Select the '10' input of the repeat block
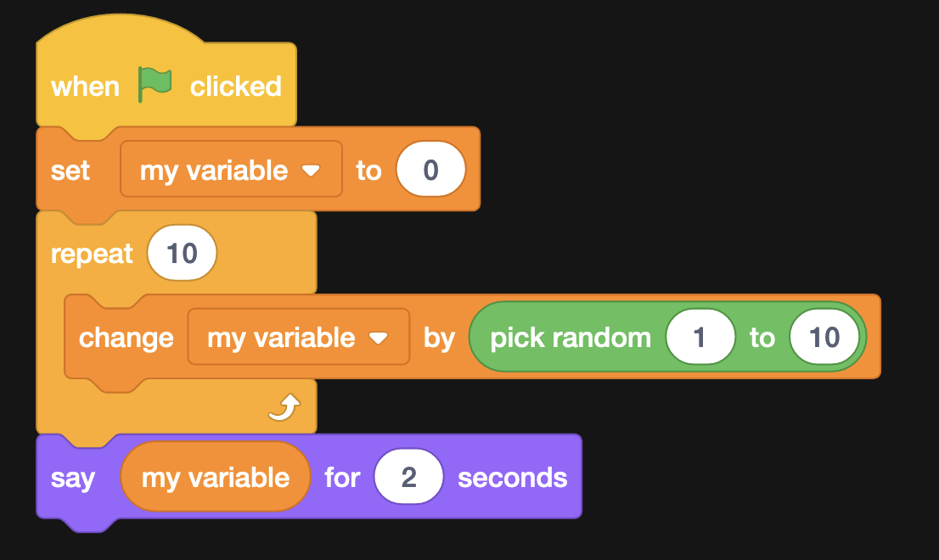Screen dimensions: 939x560 (181, 252)
